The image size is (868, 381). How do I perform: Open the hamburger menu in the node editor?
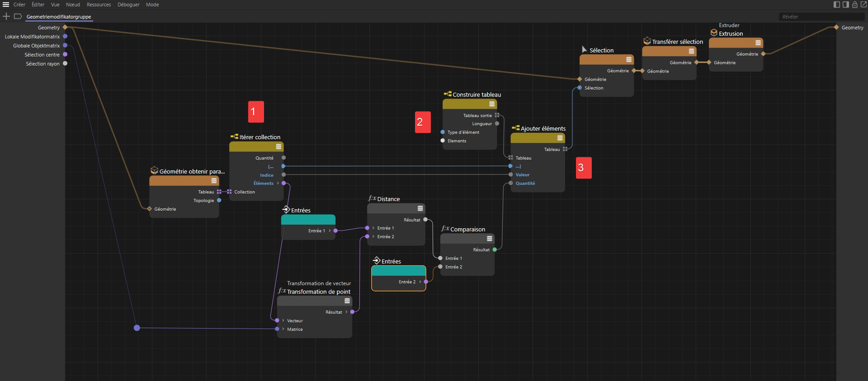(x=6, y=5)
